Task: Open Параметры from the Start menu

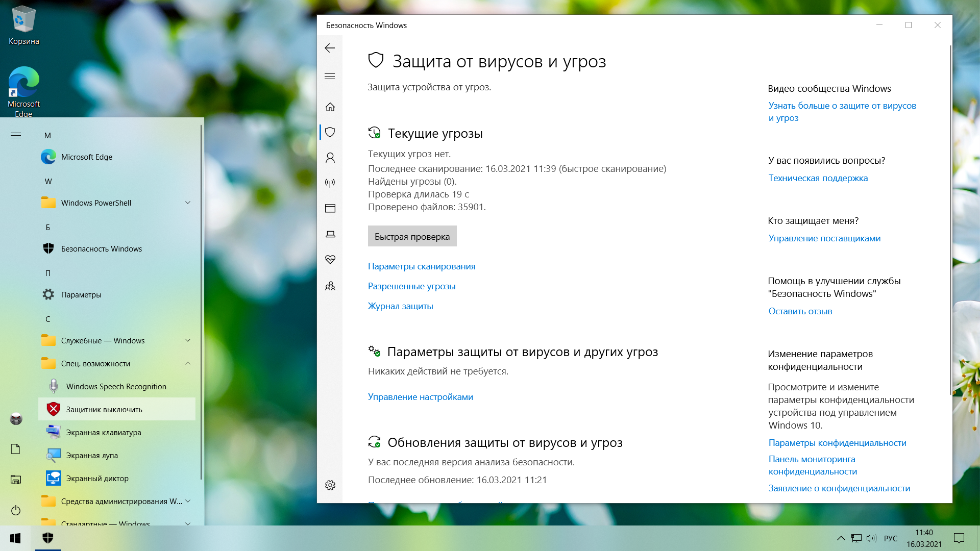Action: click(x=117, y=295)
